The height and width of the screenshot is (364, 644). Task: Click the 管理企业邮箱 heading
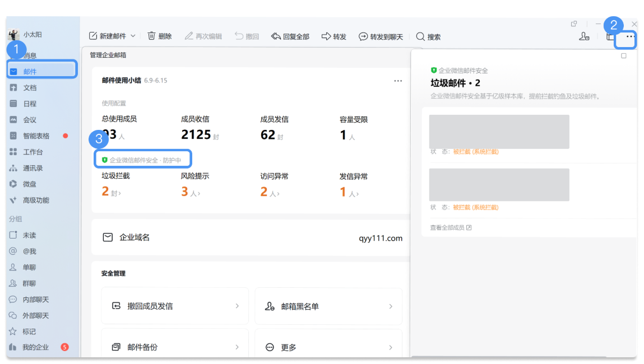(108, 55)
